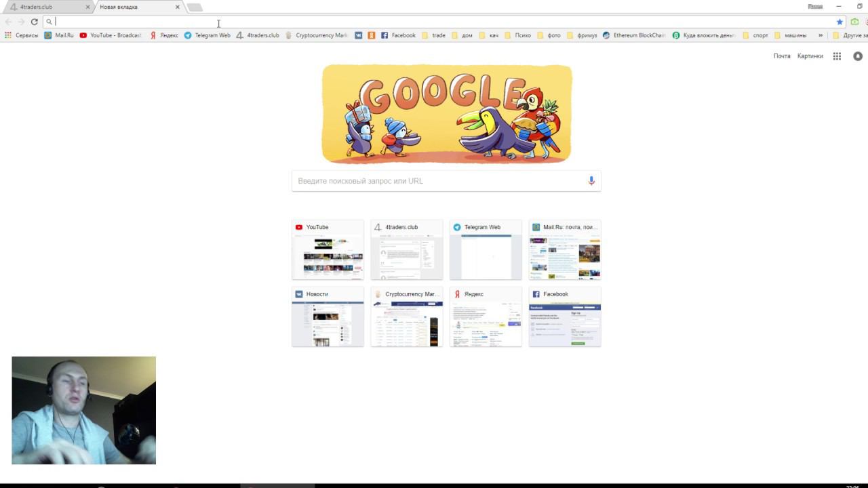Minimize the Chrome window
Screen dimensions: 868x488
click(x=839, y=6)
